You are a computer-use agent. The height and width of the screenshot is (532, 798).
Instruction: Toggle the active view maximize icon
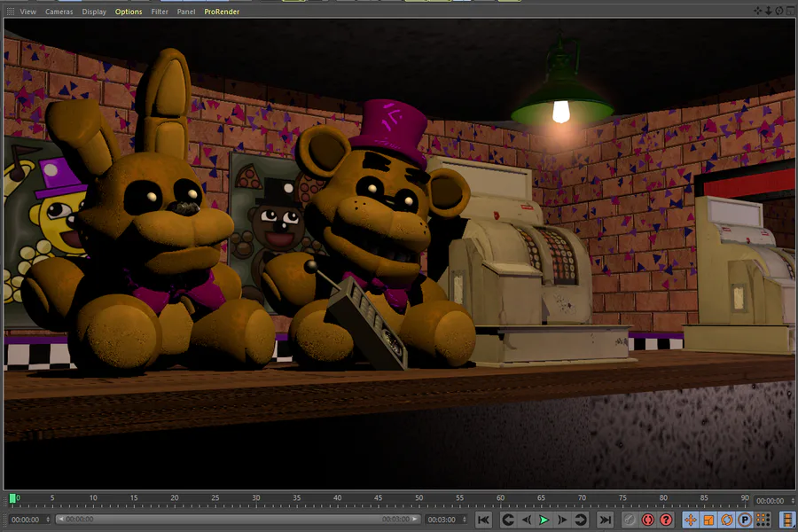point(790,10)
